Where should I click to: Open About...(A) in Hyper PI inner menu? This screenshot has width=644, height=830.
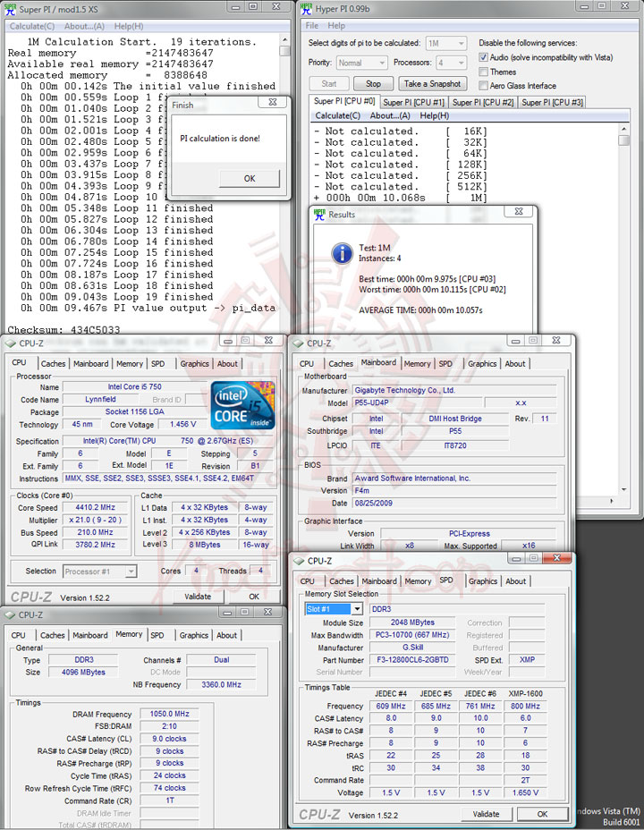pyautogui.click(x=390, y=115)
